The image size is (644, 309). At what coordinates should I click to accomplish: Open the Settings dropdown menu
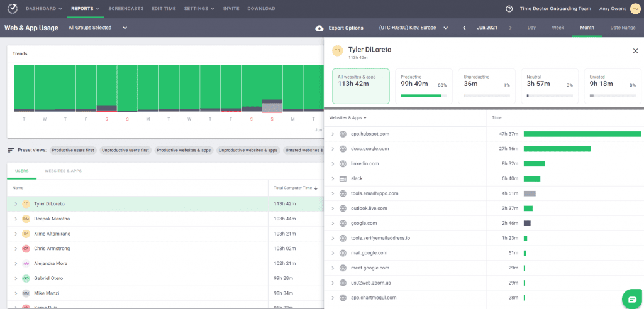point(199,9)
